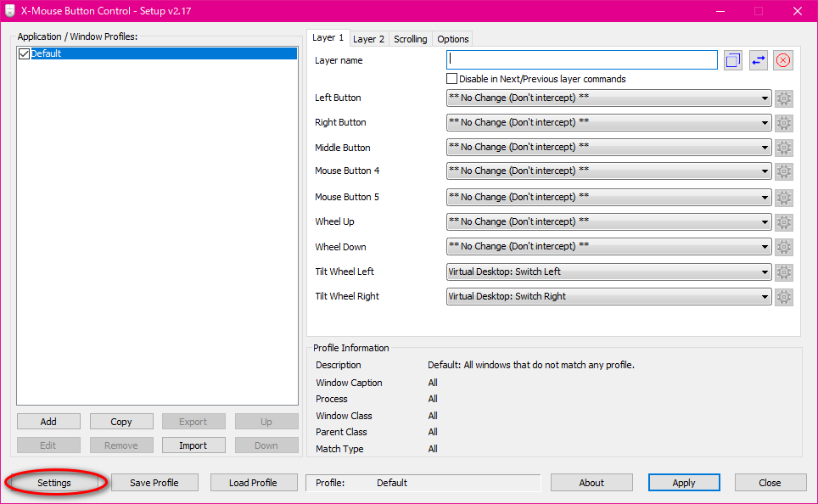818x504 pixels.
Task: Click the gear icon beside Middle Button
Action: pos(784,148)
